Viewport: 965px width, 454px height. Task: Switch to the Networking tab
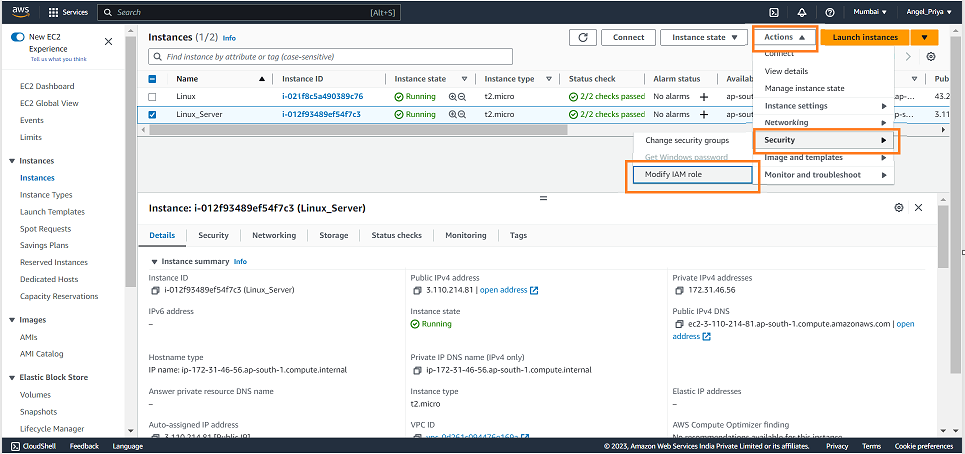click(x=274, y=235)
